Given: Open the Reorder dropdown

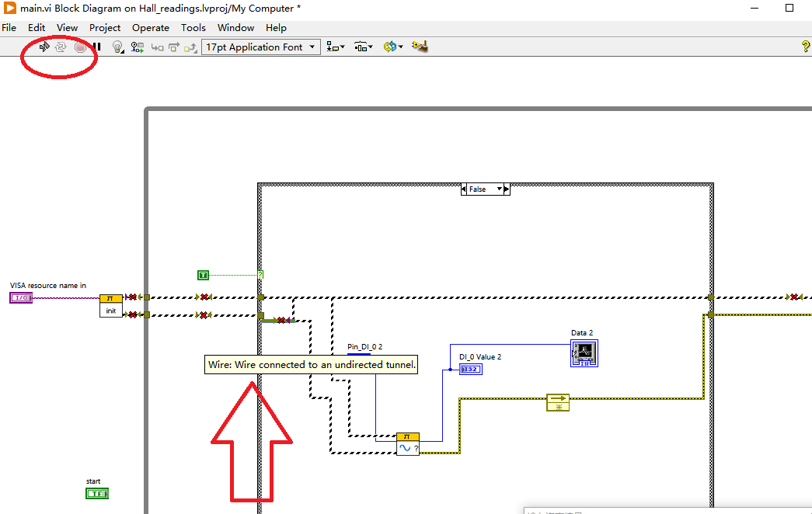Looking at the screenshot, I should coord(393,47).
